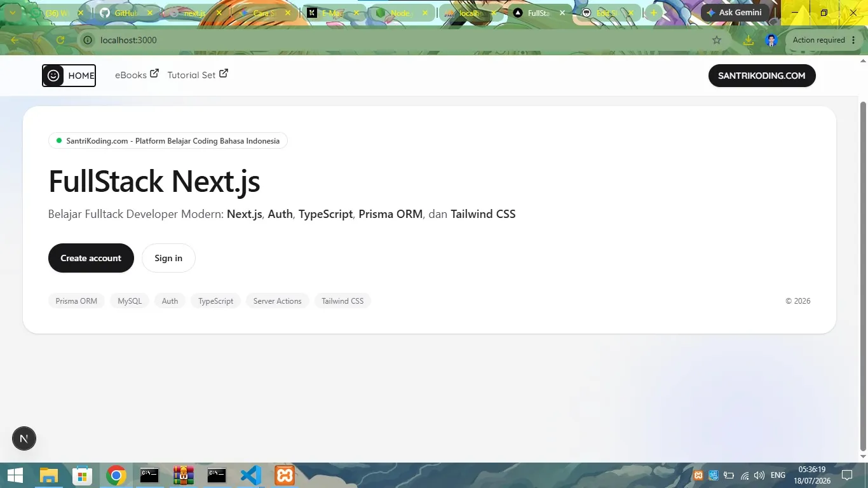The height and width of the screenshot is (488, 868).
Task: Switch to the Node tab
Action: [x=402, y=13]
